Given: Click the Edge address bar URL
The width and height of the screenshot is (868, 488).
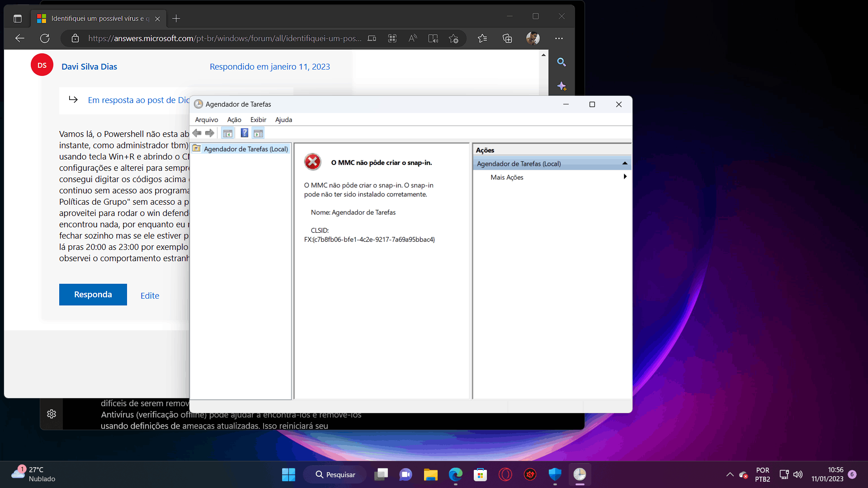Looking at the screenshot, I should click(225, 38).
